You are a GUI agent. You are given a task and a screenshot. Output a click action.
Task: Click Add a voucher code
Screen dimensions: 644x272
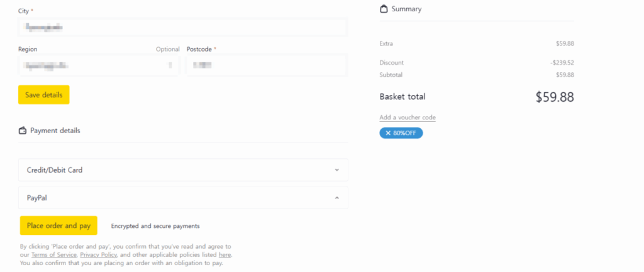(x=408, y=117)
